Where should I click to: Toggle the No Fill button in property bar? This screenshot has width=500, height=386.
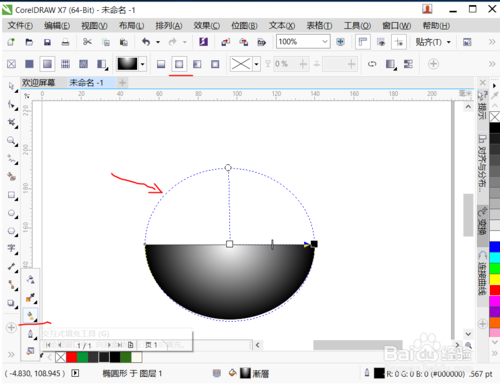[12, 64]
